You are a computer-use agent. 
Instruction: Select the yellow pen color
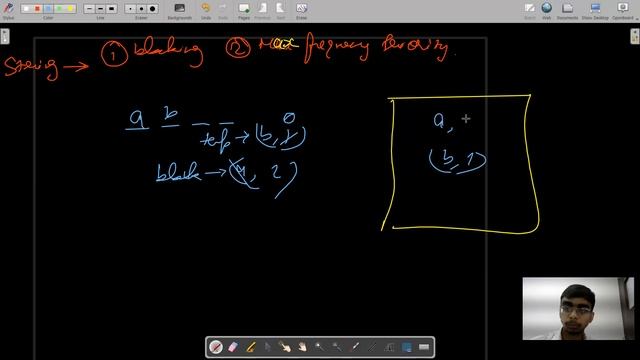pyautogui.click(x=70, y=9)
